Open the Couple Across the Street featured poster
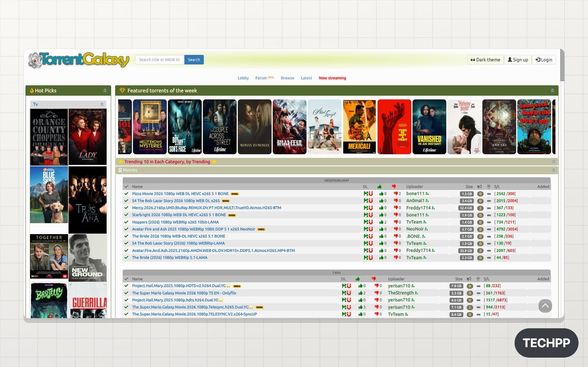This screenshot has width=588, height=367. click(x=220, y=127)
